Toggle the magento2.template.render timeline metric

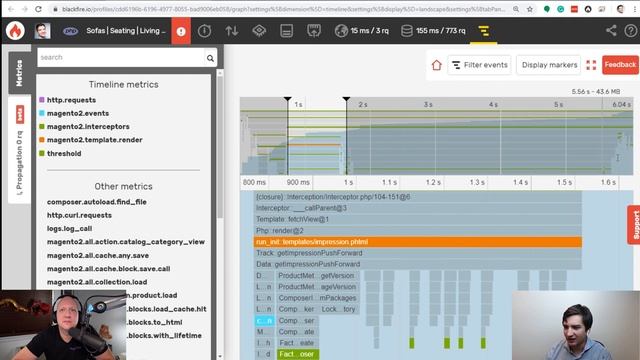[94, 140]
